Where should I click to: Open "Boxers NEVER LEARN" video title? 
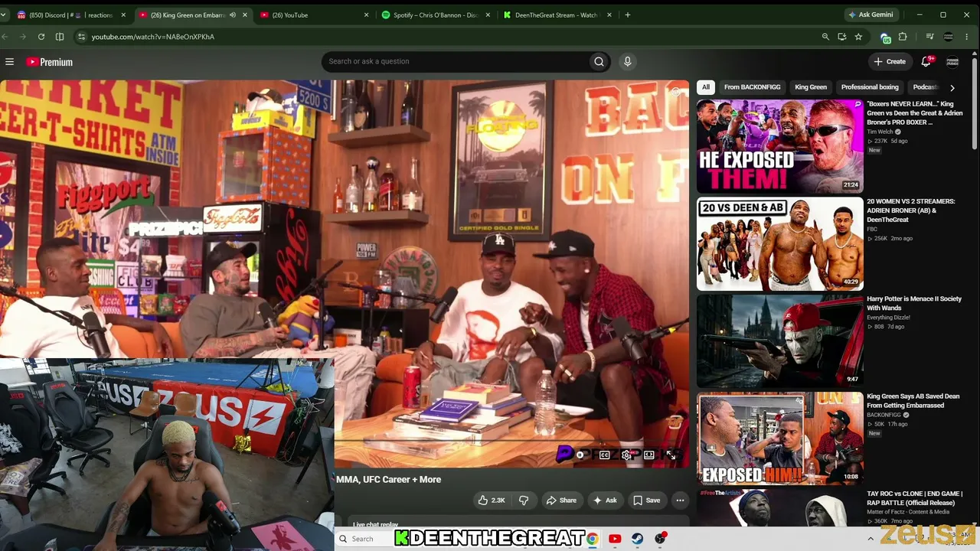pyautogui.click(x=915, y=113)
